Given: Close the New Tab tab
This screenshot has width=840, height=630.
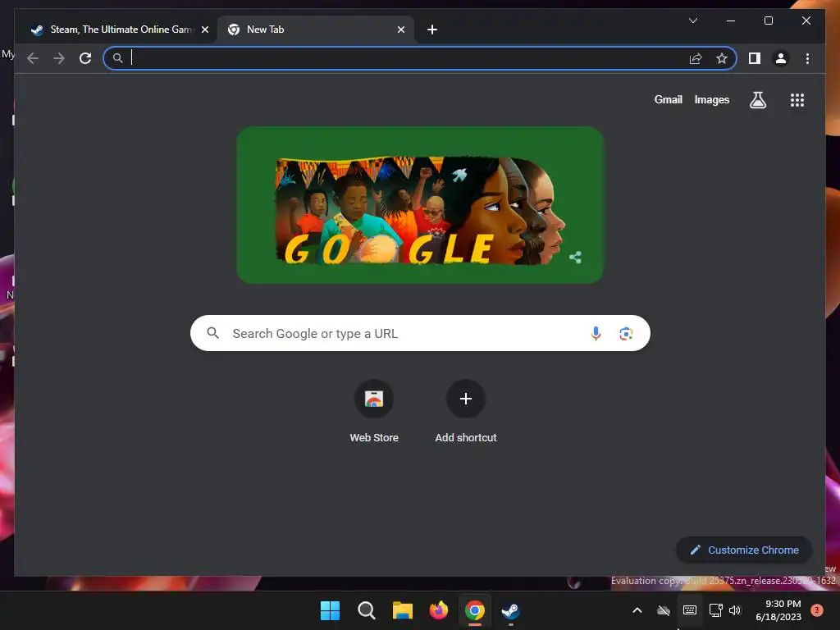Looking at the screenshot, I should coord(400,30).
